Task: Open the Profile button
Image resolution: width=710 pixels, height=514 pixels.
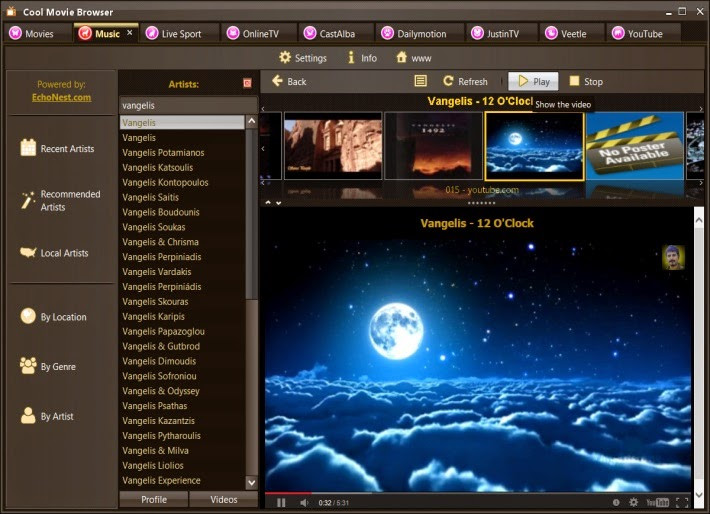Action: tap(154, 500)
